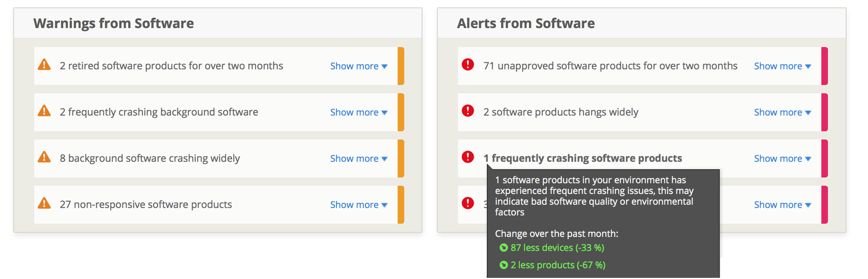The height and width of the screenshot is (279, 868).
Task: Open Show more in the fourth alerts row
Action: tap(783, 204)
